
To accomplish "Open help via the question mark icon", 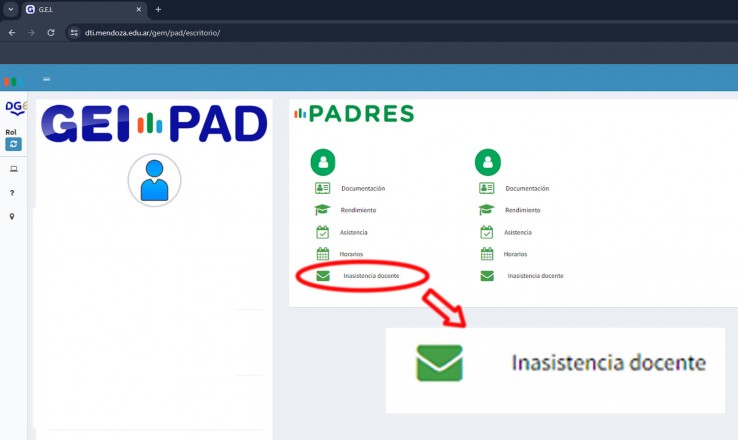I will coord(12,193).
